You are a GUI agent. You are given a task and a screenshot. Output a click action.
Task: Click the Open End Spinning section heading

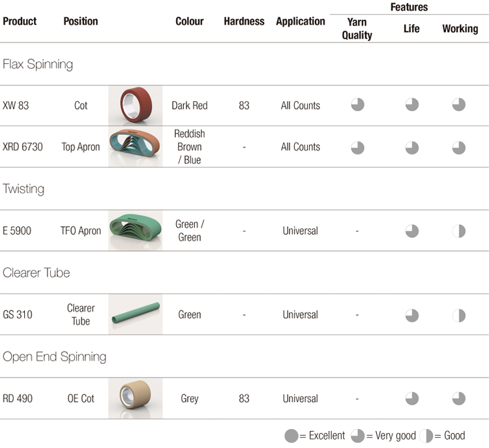54,357
